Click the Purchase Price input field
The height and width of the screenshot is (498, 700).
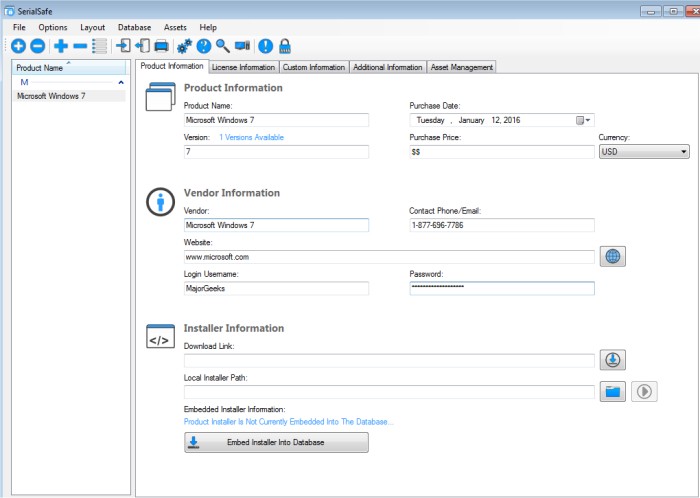502,152
